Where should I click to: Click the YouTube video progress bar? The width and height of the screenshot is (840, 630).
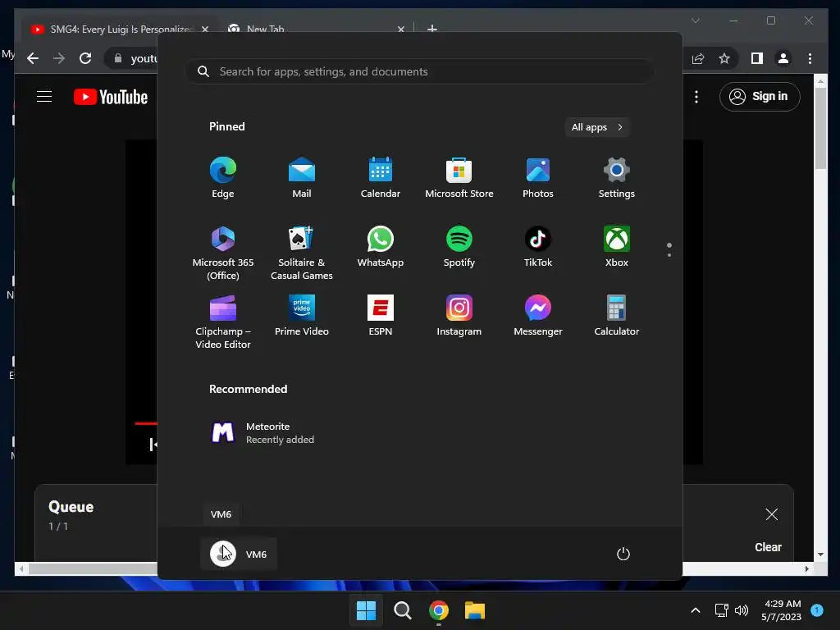tap(146, 423)
